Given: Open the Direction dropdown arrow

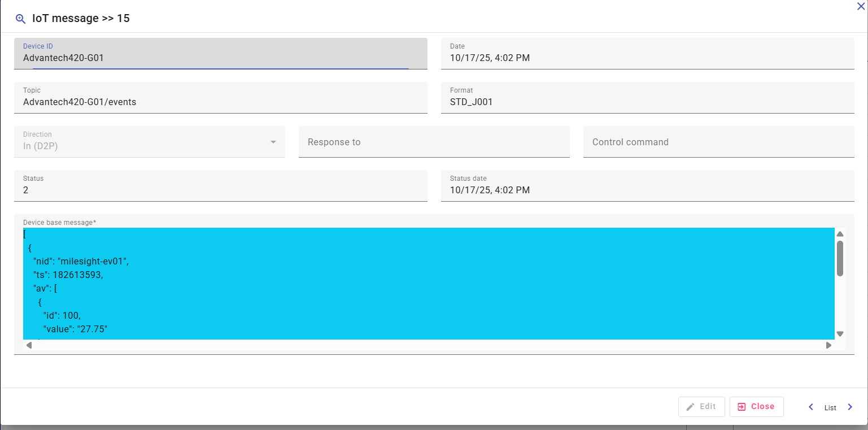Looking at the screenshot, I should [273, 142].
